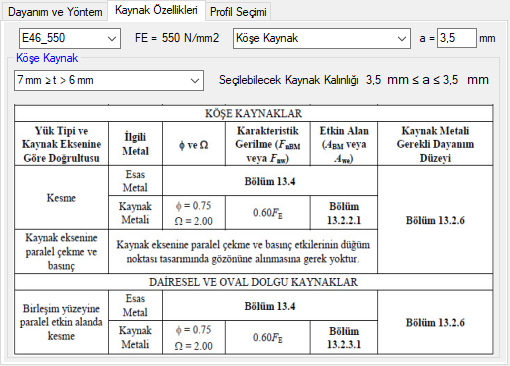The width and height of the screenshot is (510, 366).
Task: Click the Kaynak Metali Gerekli Dayanım Düzeyi header
Action: click(x=435, y=144)
